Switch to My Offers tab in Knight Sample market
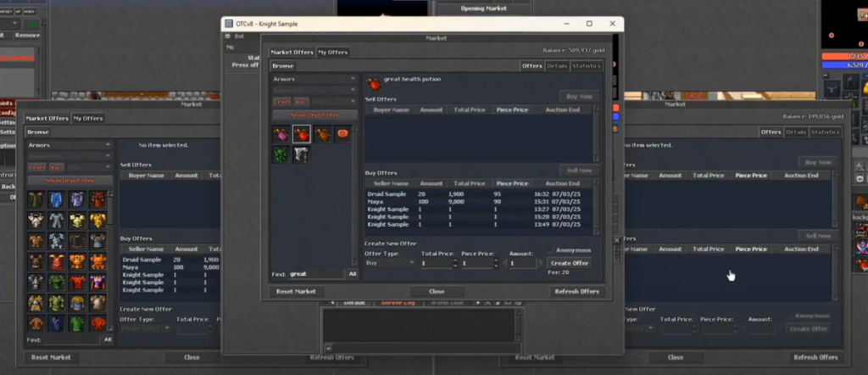868x375 pixels. point(332,52)
